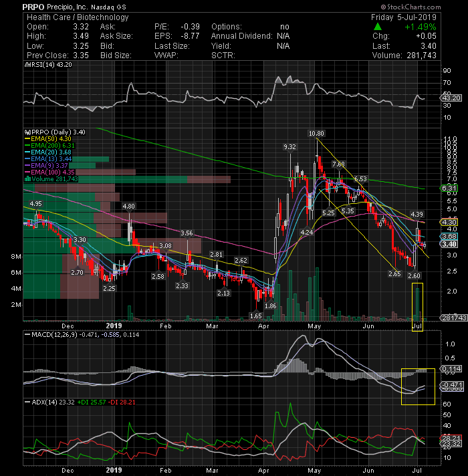Click the 3.56 price label
Image resolution: width=468 pixels, height=476 pixels.
pyautogui.click(x=187, y=233)
